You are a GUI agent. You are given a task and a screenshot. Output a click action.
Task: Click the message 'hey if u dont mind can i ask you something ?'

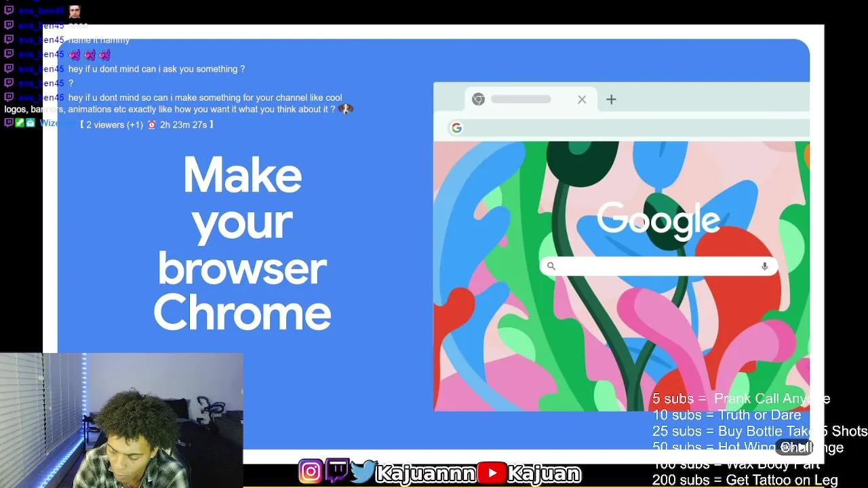point(157,69)
